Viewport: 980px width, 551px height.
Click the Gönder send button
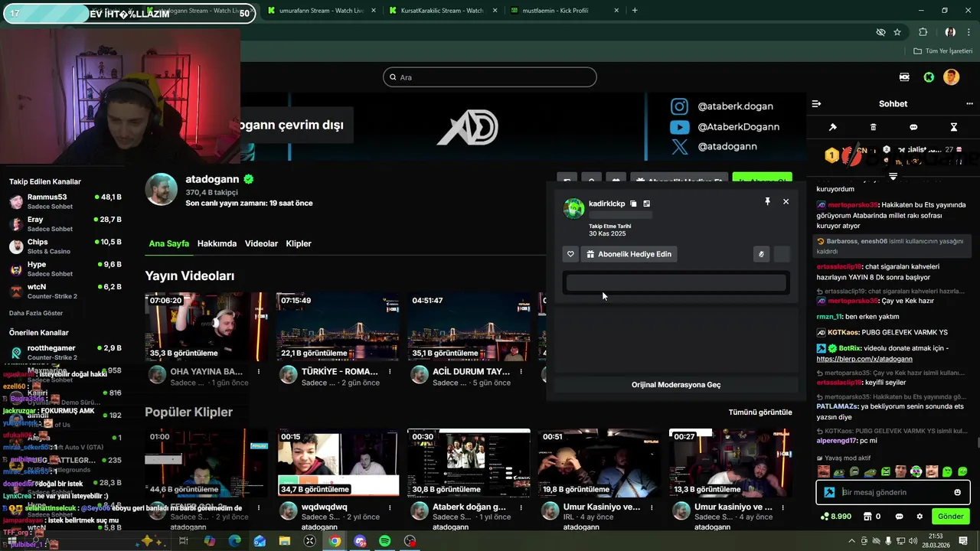pyautogui.click(x=951, y=517)
